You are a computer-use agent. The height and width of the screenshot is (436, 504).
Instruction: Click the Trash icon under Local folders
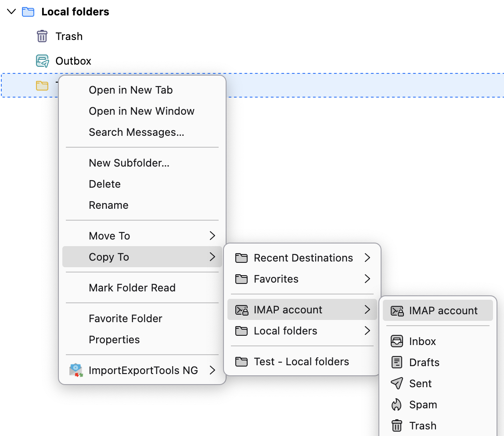[x=42, y=36]
